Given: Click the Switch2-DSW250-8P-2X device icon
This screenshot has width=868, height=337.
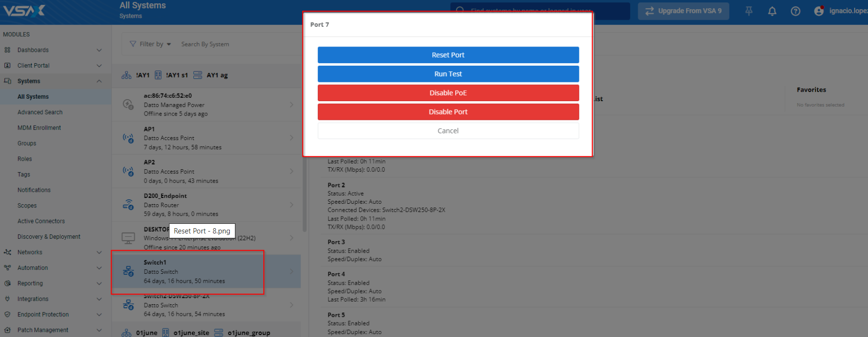Looking at the screenshot, I should [128, 305].
